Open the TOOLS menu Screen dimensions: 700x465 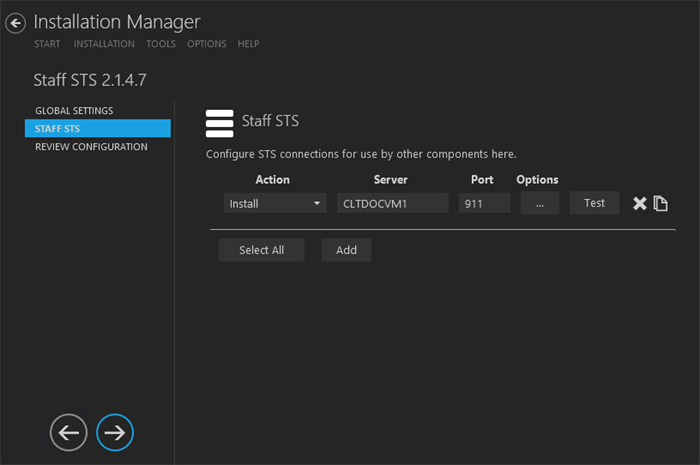point(161,44)
